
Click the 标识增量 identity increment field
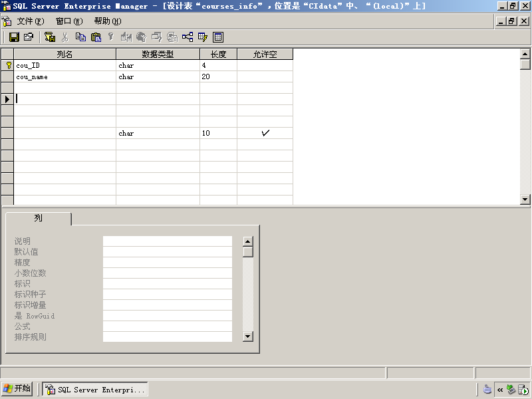(x=168, y=305)
